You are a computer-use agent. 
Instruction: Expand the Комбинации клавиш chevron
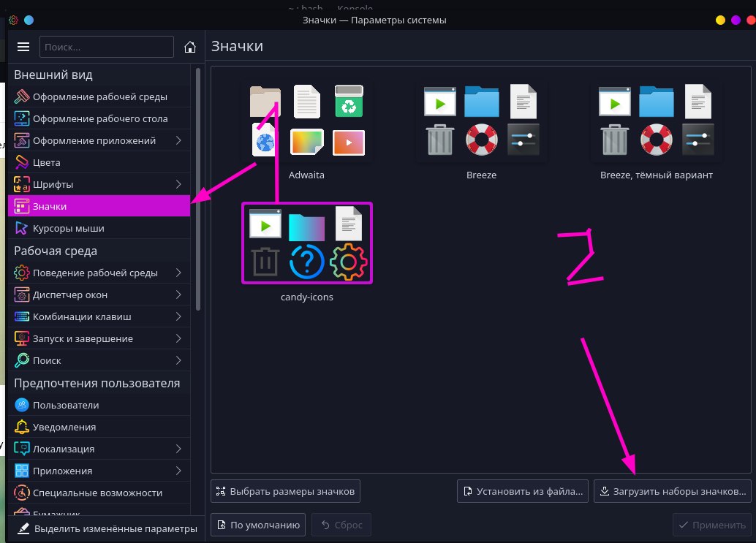click(178, 316)
